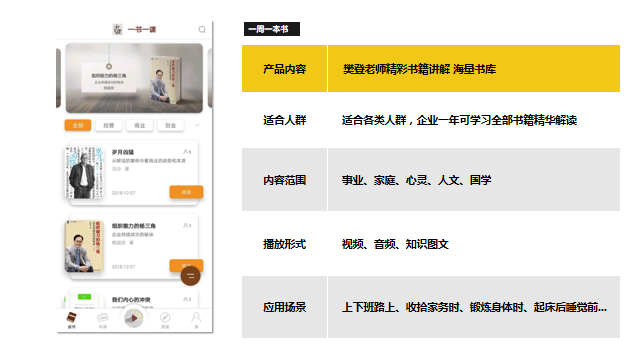The image size is (640, 360).
Task: Expand the category list chevron
Action: 197,125
